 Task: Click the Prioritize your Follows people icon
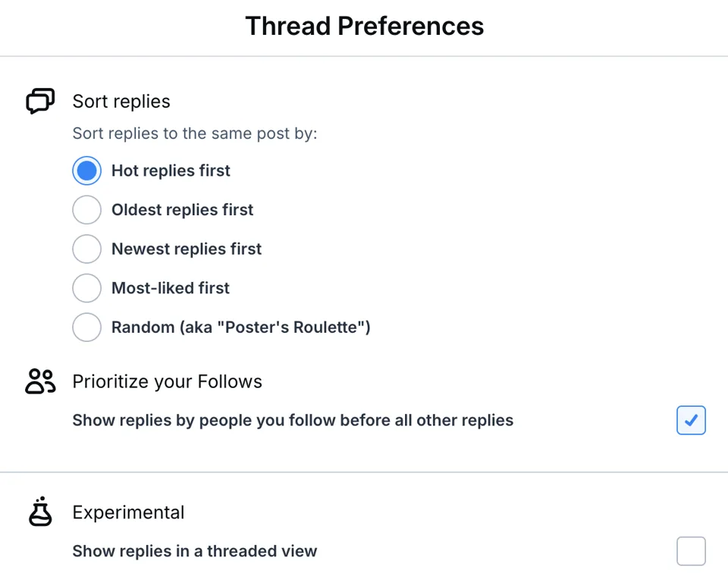pos(40,381)
